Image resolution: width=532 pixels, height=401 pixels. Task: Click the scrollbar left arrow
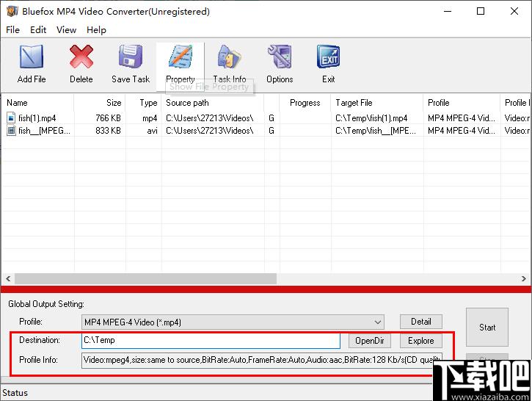click(x=8, y=279)
